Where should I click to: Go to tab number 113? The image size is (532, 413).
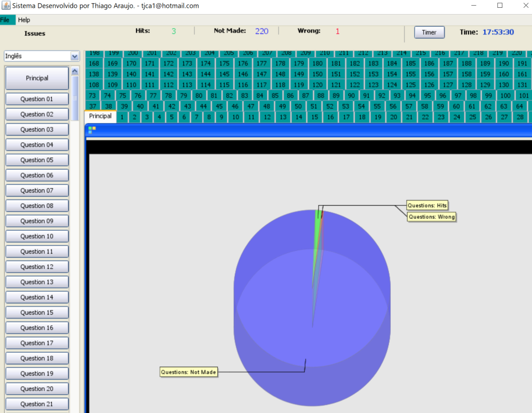click(187, 85)
